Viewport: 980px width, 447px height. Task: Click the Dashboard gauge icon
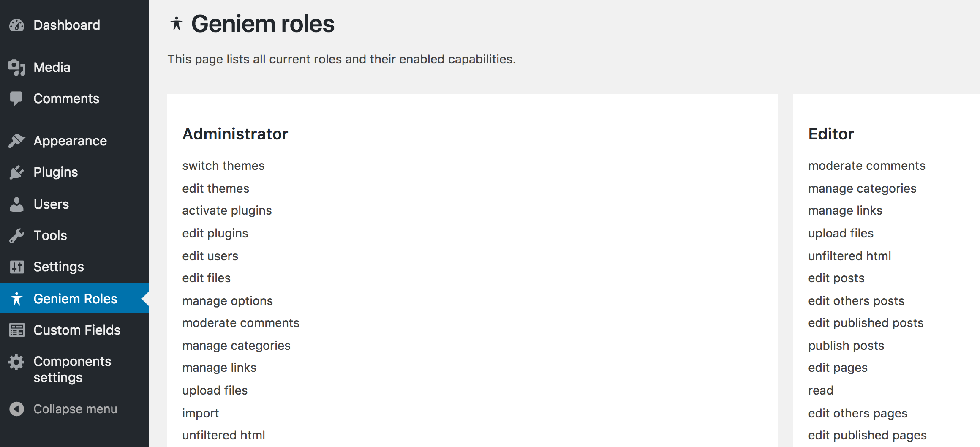pos(17,25)
